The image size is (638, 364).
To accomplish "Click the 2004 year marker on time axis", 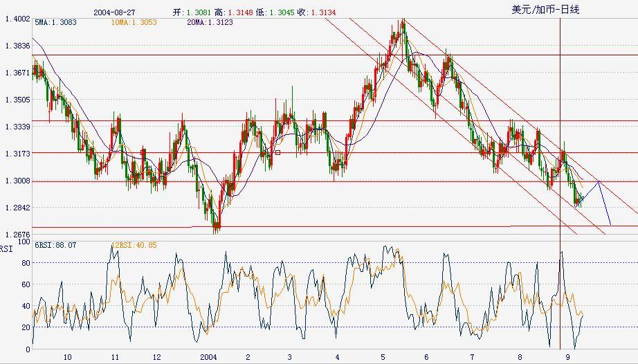I will 208,357.
